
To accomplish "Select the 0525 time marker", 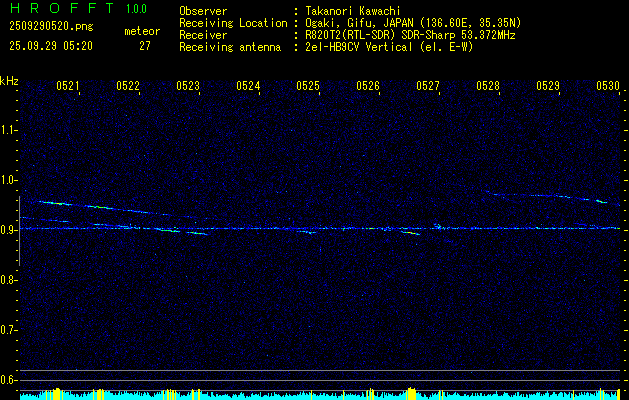I will [x=308, y=86].
